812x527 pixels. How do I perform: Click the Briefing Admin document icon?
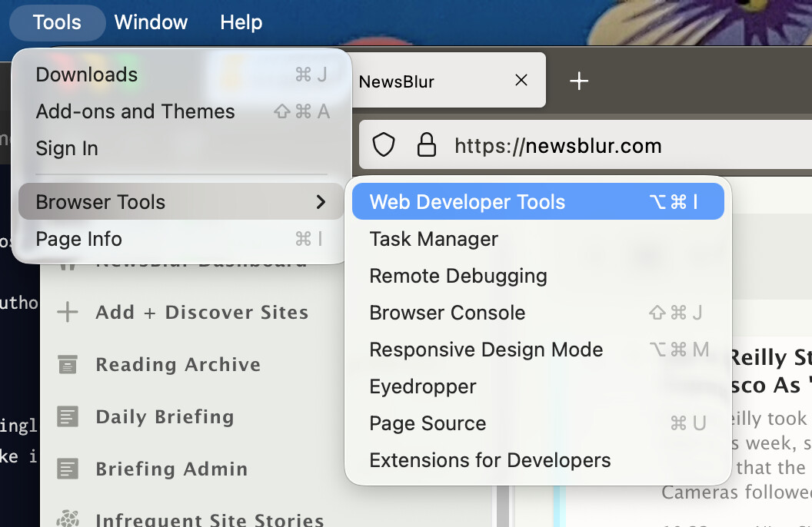pos(68,469)
